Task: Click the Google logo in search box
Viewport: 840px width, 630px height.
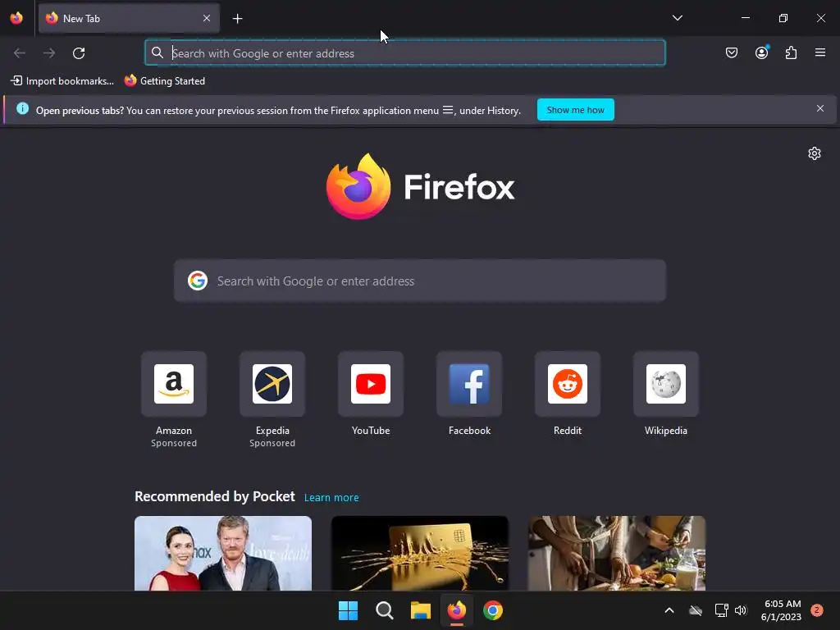Action: click(198, 281)
